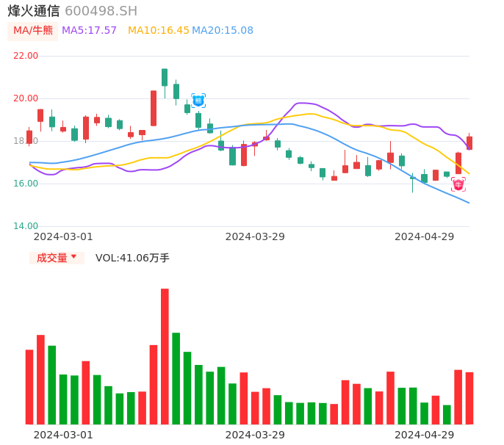Click the blue bear signal marker icon
Screen dimensions: 504x445
tap(198, 101)
